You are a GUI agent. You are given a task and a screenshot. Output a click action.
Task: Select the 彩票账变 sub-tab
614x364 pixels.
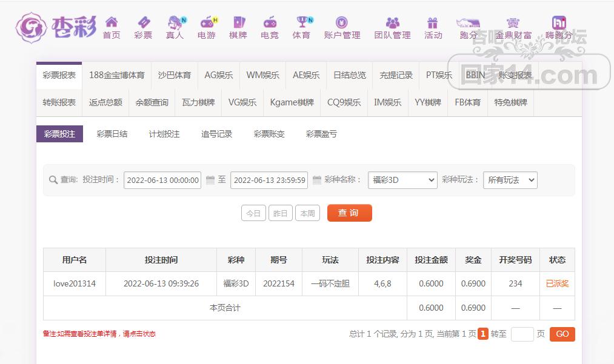pos(269,134)
